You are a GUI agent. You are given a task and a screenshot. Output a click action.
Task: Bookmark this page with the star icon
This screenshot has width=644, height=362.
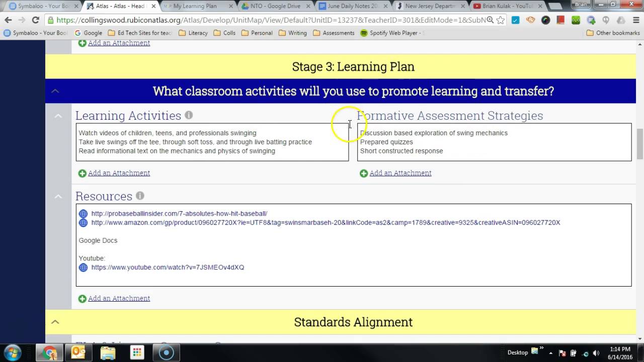pyautogui.click(x=501, y=20)
